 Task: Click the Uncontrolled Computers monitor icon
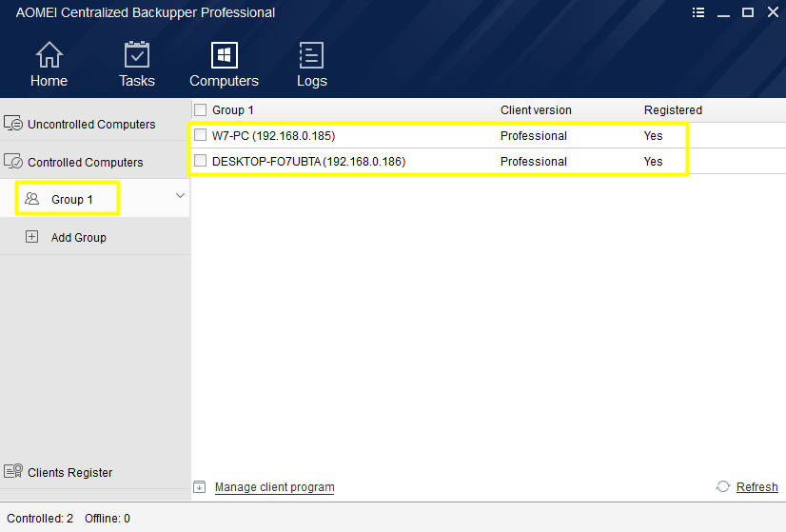tap(13, 123)
